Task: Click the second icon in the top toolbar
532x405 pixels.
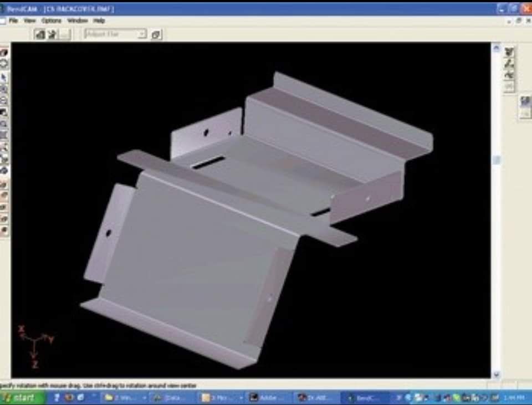Action: (x=52, y=34)
